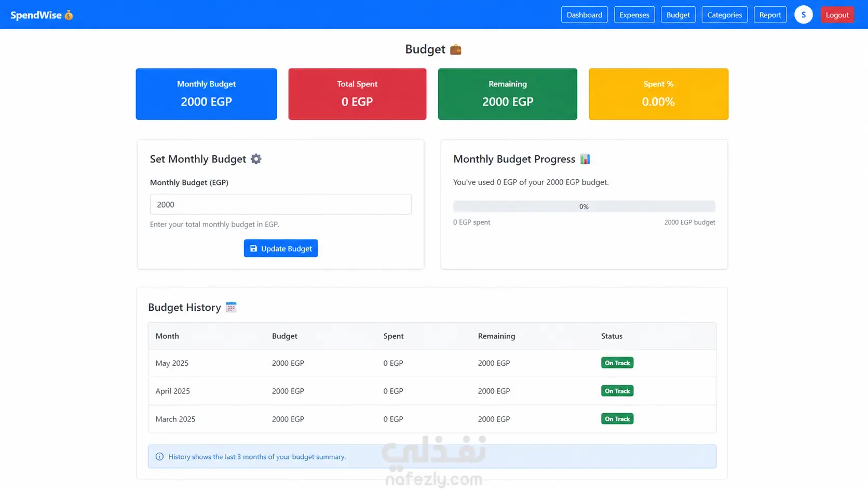Click the 2000 EGP budget cell for May 2025
This screenshot has width=868, height=489.
pyautogui.click(x=288, y=363)
